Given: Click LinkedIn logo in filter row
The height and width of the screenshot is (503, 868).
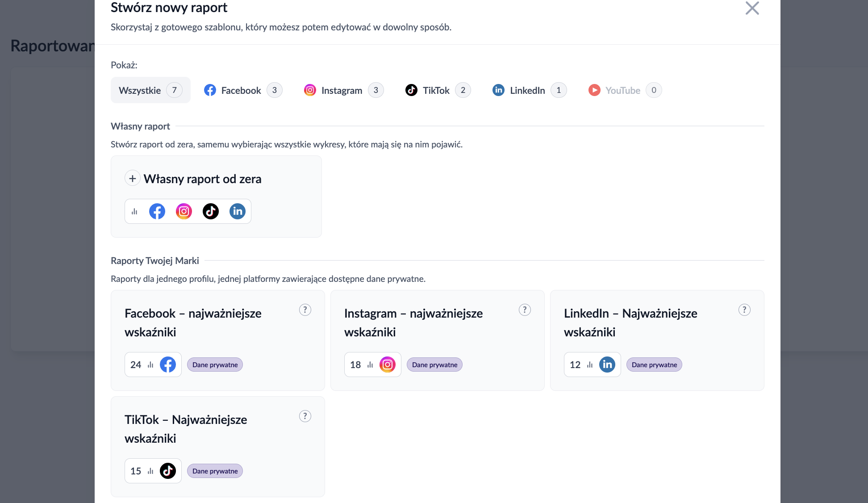Looking at the screenshot, I should click(498, 90).
